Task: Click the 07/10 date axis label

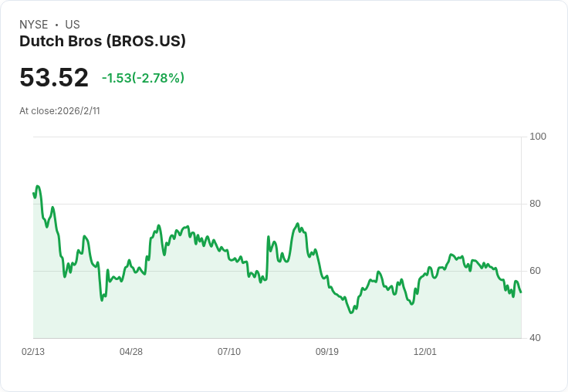Action: point(229,352)
